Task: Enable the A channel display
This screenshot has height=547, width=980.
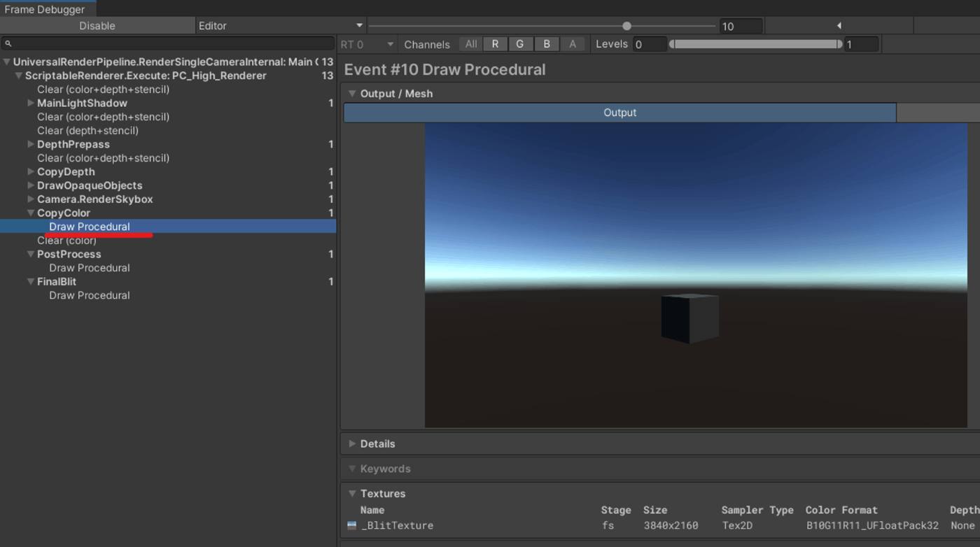Action: 573,43
